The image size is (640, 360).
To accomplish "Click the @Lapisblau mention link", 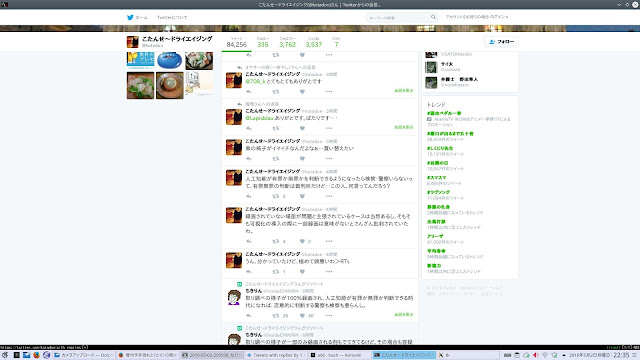I will pos(259,118).
